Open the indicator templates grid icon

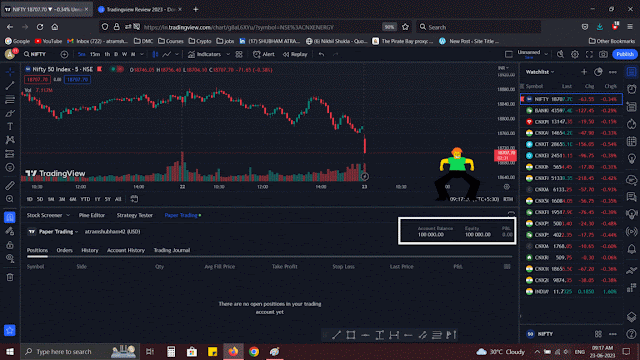(x=239, y=54)
